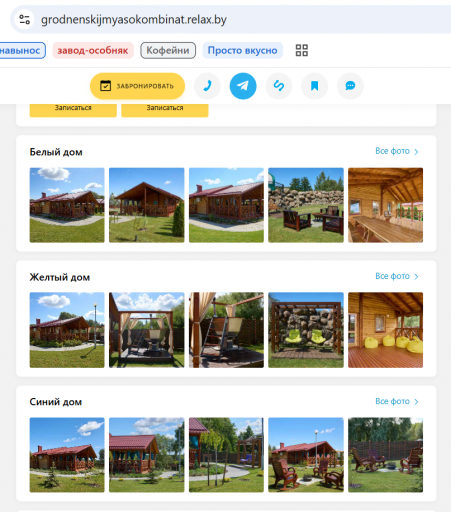Viewport: 451px width, 512px height.
Task: Select the завод-особняк tag
Action: click(x=93, y=50)
